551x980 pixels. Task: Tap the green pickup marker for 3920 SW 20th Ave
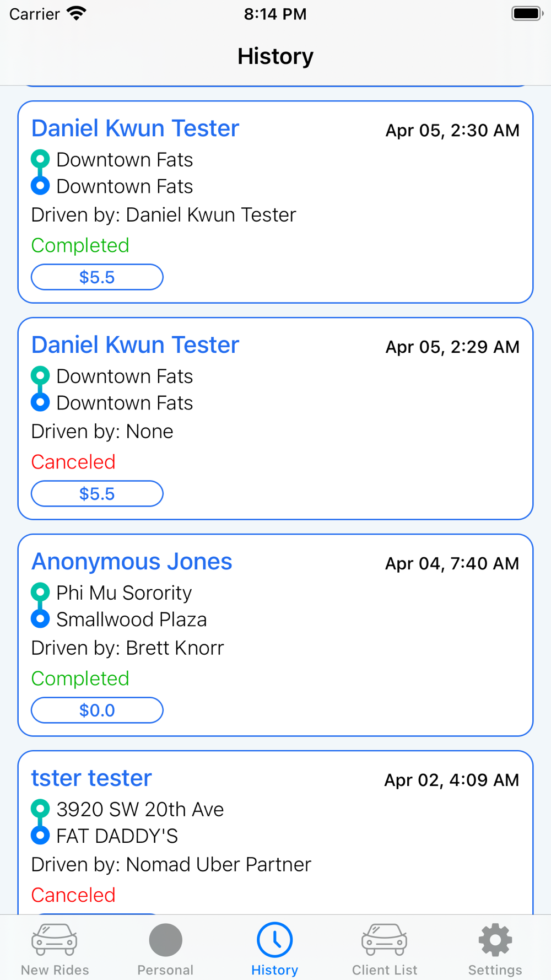(40, 809)
